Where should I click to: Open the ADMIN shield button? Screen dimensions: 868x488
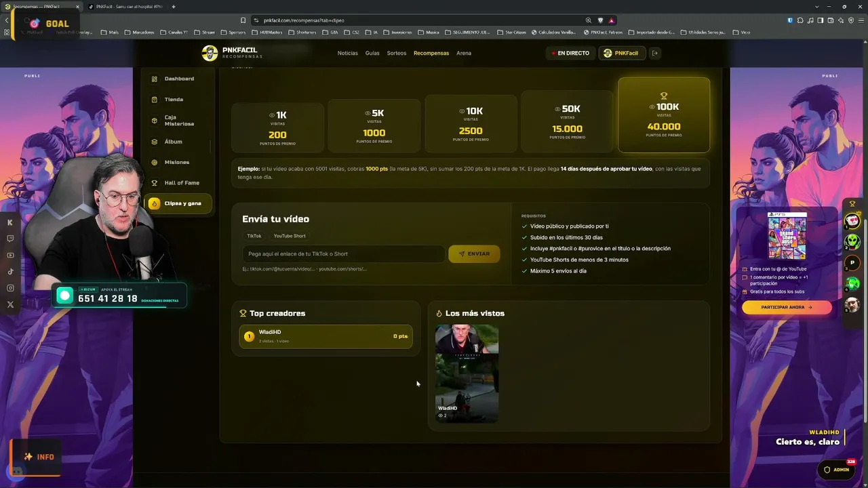[x=836, y=470]
